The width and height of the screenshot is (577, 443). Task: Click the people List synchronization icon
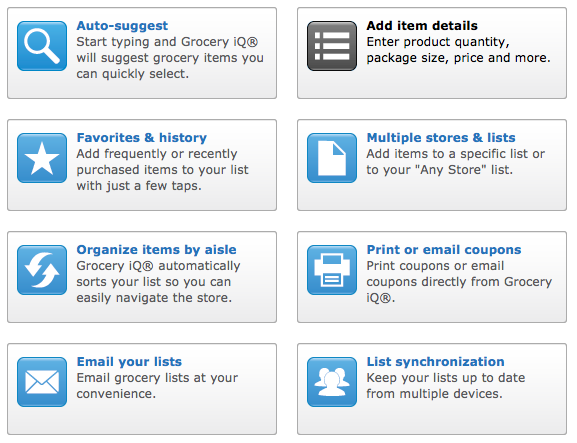tap(332, 382)
